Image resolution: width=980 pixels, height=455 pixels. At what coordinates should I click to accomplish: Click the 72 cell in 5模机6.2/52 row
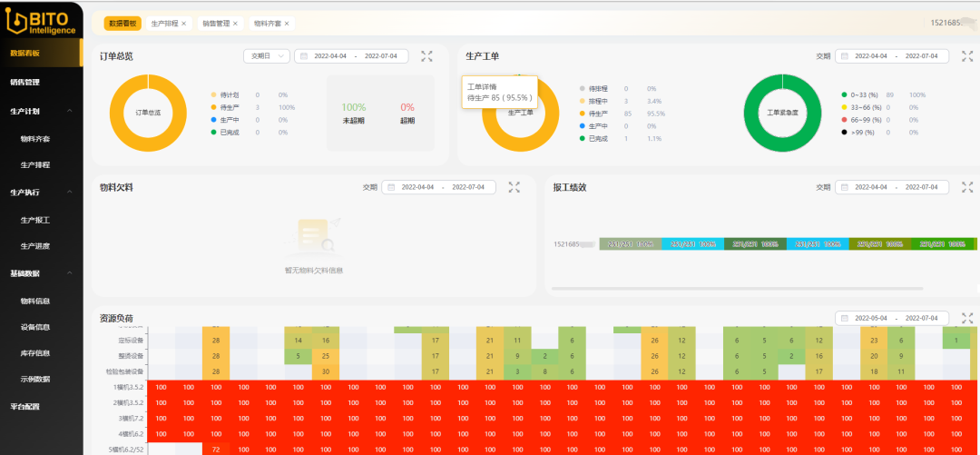pos(216,450)
